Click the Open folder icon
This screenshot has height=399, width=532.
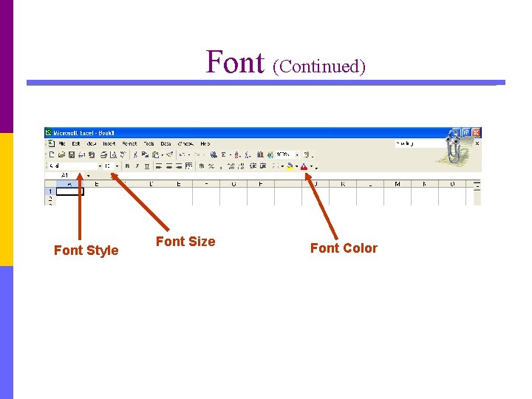click(x=61, y=154)
